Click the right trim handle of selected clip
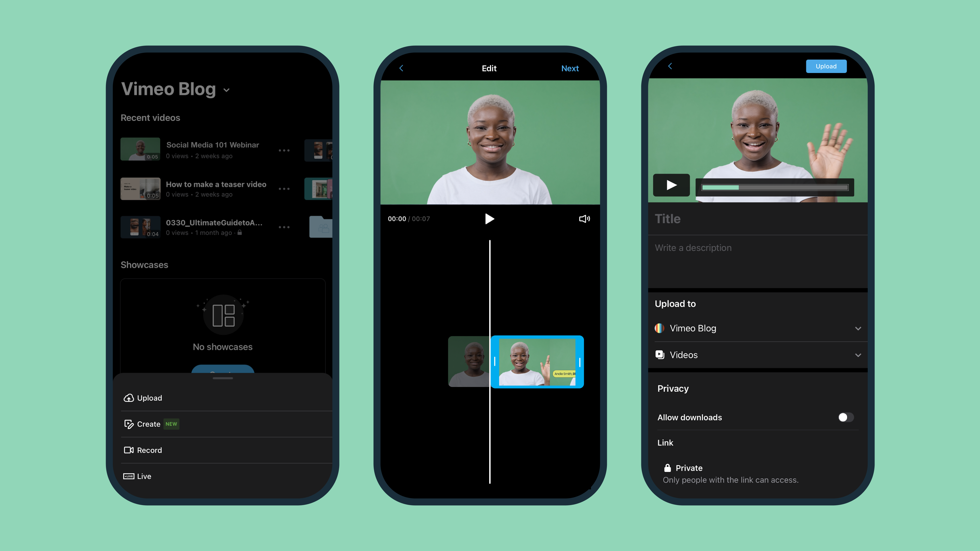Image resolution: width=980 pixels, height=551 pixels. tap(580, 362)
